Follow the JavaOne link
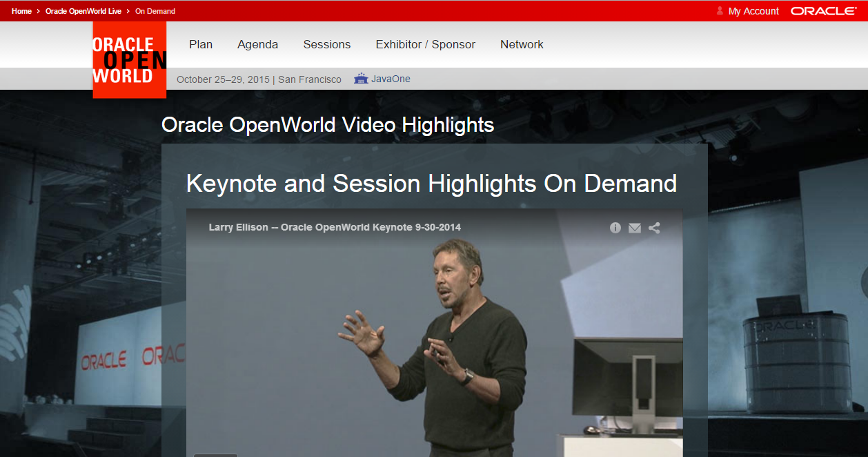The height and width of the screenshot is (457, 868). 391,79
